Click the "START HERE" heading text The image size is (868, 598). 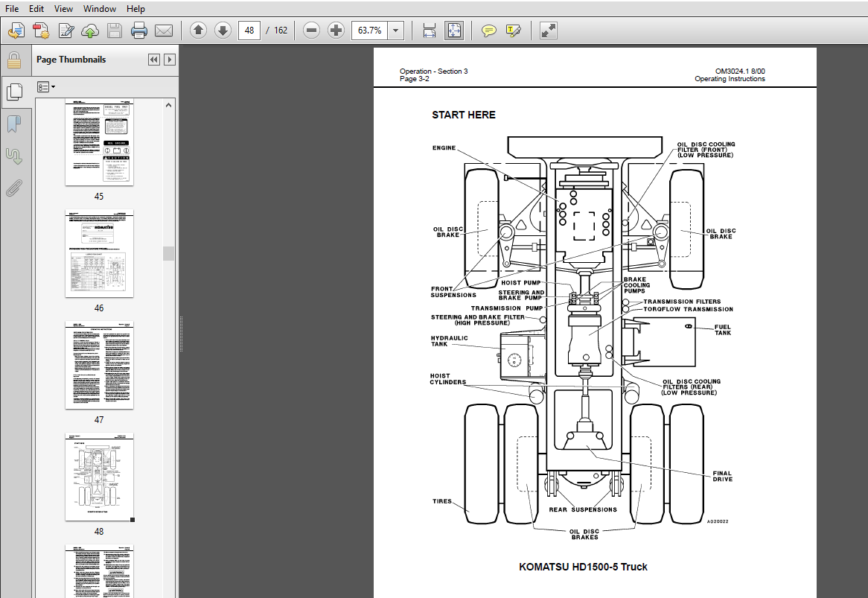(x=464, y=115)
